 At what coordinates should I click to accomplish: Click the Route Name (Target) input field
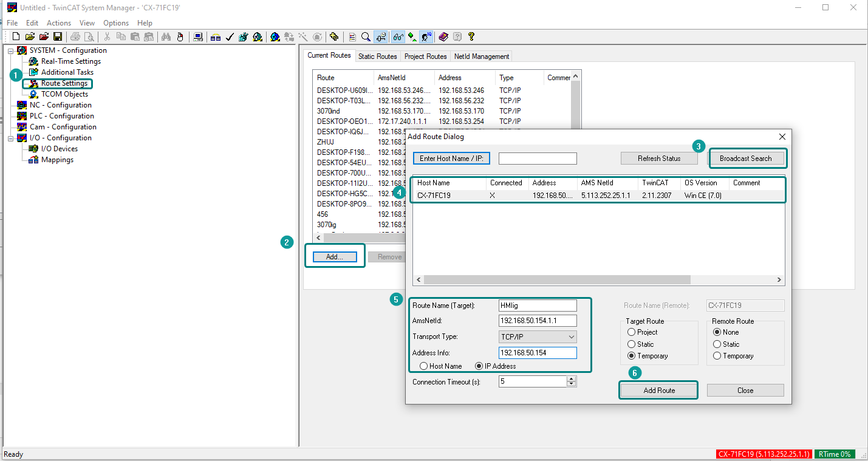tap(537, 306)
